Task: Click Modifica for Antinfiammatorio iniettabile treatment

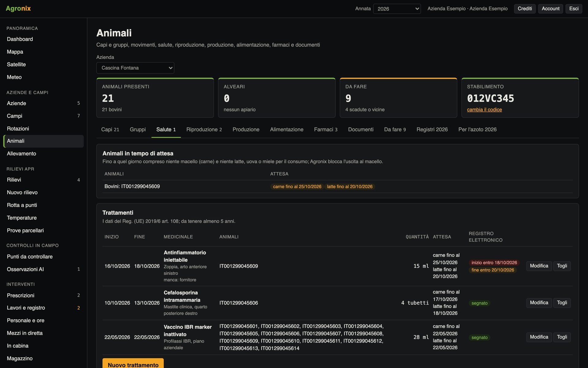Action: click(x=539, y=266)
